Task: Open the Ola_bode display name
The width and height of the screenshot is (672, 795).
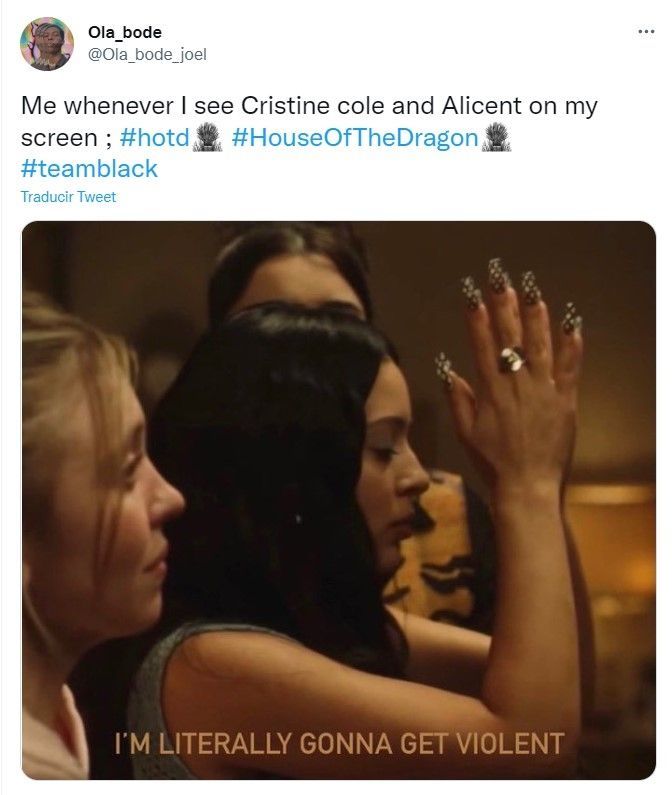Action: tap(125, 32)
